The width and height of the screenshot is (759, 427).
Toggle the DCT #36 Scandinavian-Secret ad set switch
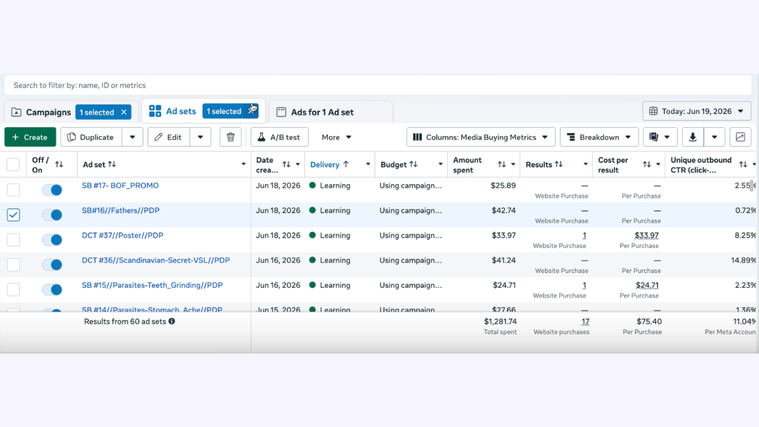(x=52, y=264)
